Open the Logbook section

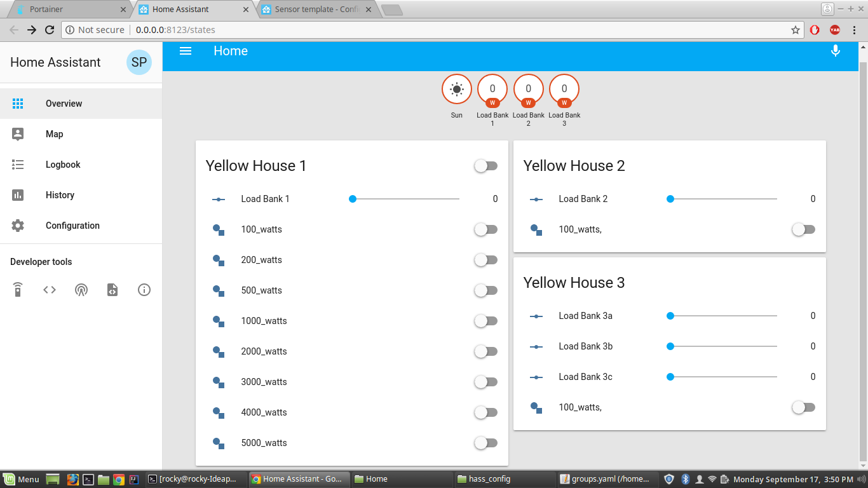coord(63,164)
